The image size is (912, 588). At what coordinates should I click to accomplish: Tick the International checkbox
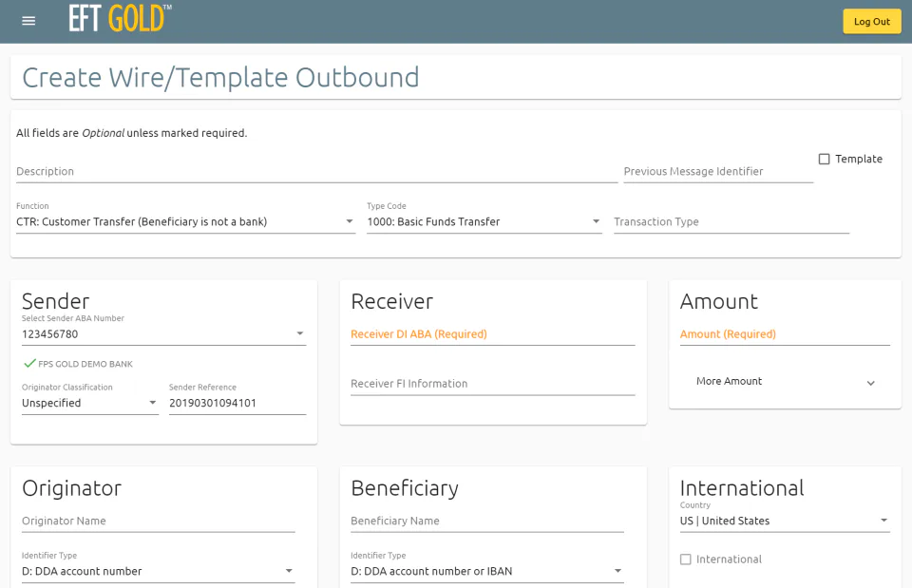click(686, 559)
